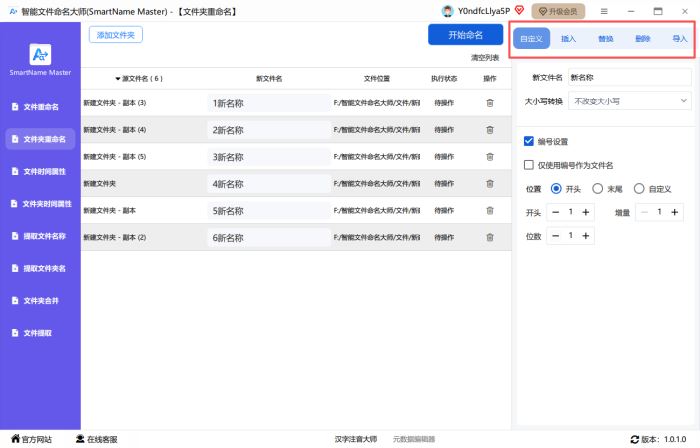Select 自定义 position radio button
Viewport: 700px width, 448px height.
click(639, 189)
